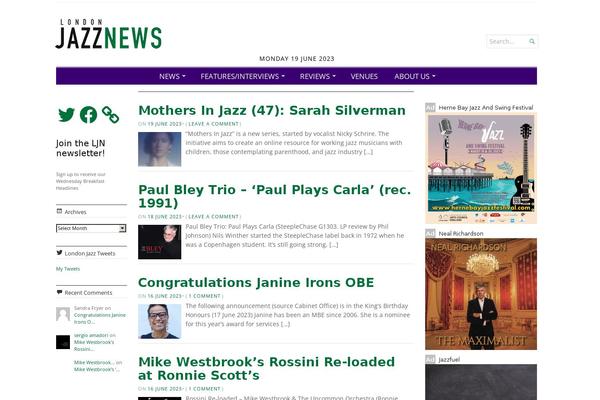Expand the FEATURES/INTERVIEWS menu
This screenshot has width=600, height=400.
click(243, 76)
